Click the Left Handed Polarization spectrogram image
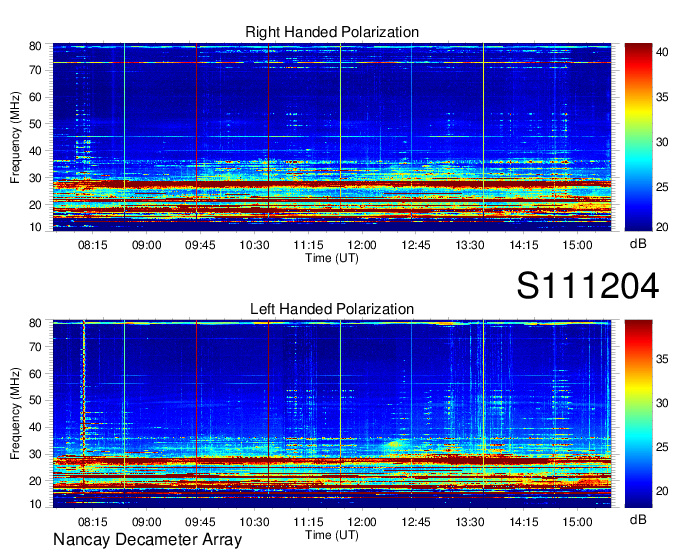The height and width of the screenshot is (552, 680). point(332,414)
